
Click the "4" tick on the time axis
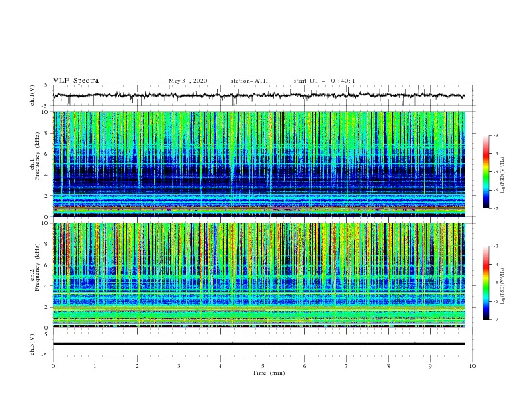point(220,366)
